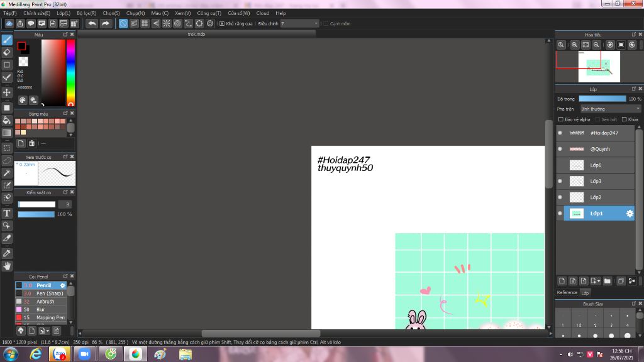Turn off snap using the snap-off icon
This screenshot has width=644, height=362.
tap(123, 24)
